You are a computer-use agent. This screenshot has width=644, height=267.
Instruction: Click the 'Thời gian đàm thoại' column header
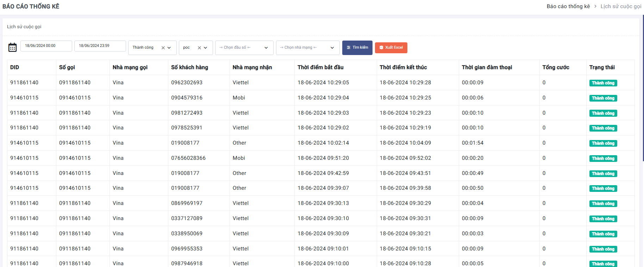coord(487,67)
